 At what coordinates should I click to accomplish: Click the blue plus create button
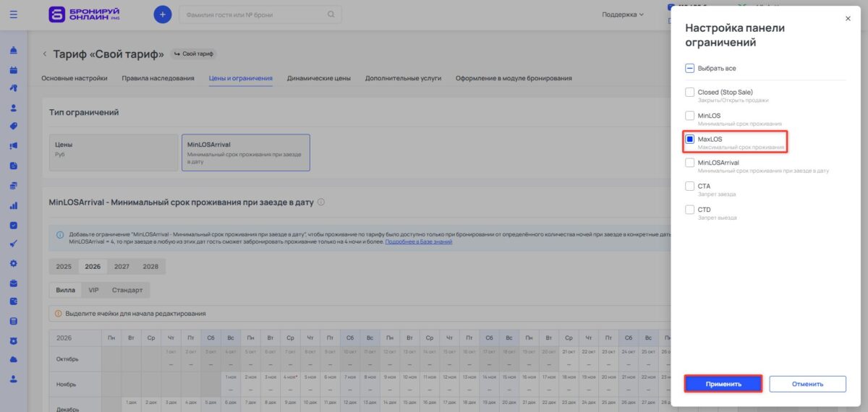(x=163, y=14)
